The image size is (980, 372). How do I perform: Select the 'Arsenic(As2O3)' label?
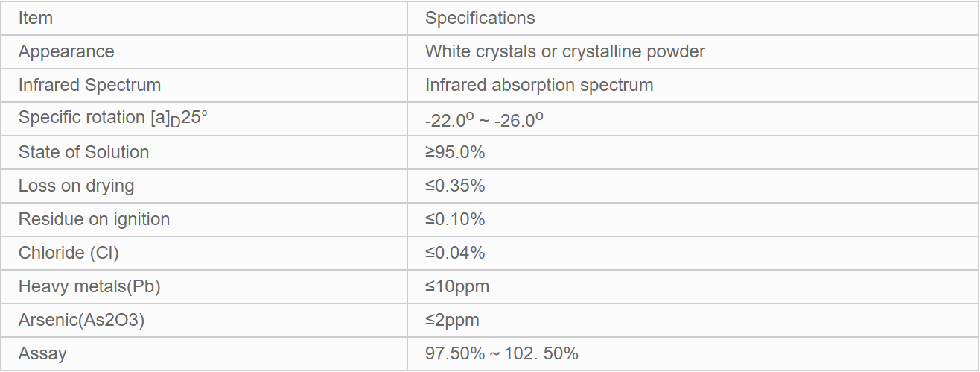pyautogui.click(x=81, y=320)
